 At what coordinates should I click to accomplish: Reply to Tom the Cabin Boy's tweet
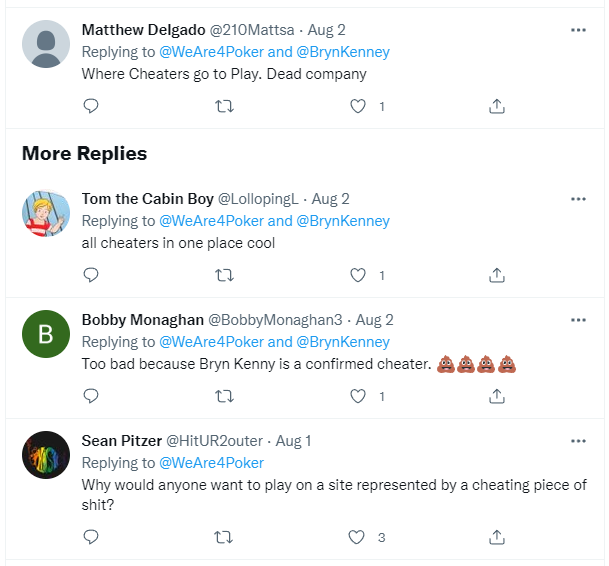[91, 274]
